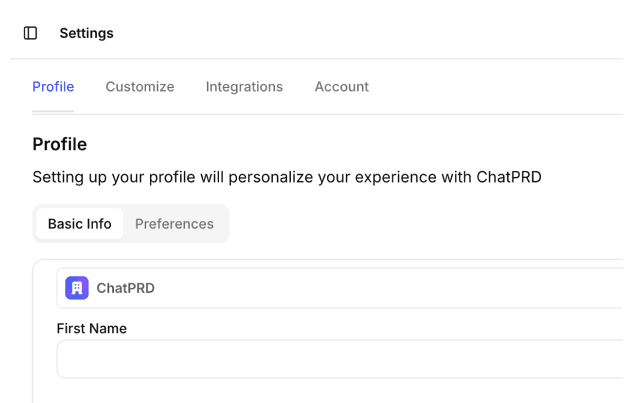This screenshot has height=403, width=624.
Task: Click blank space in ChatPRD organization row
Action: coord(400,288)
